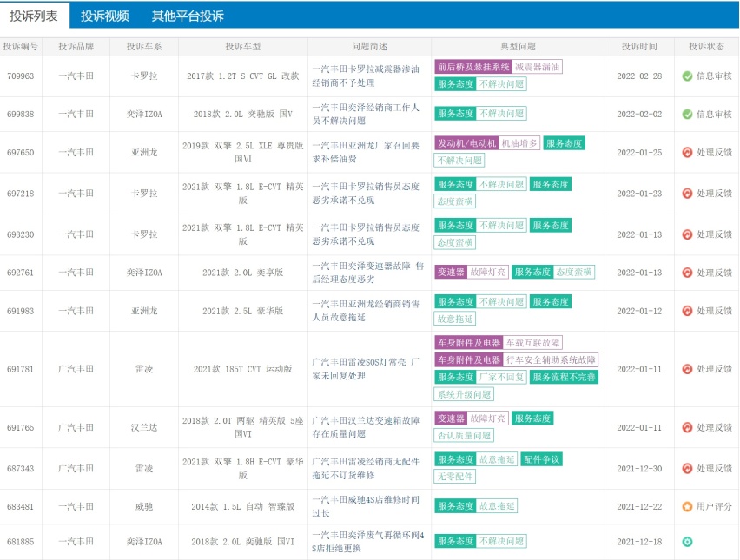
Task: Open complaint 一汽丰田奕泽废气再循环阀 description
Action: pos(367,542)
